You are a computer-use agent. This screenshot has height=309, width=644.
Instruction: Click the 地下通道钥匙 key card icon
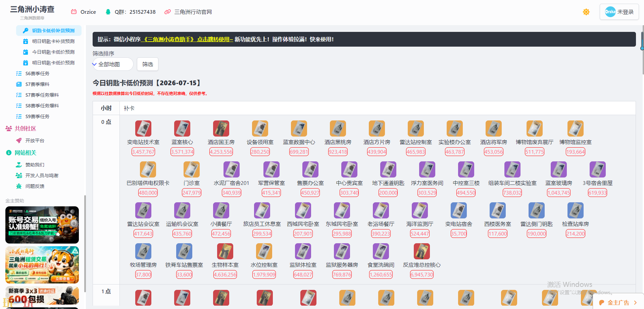pos(388,169)
